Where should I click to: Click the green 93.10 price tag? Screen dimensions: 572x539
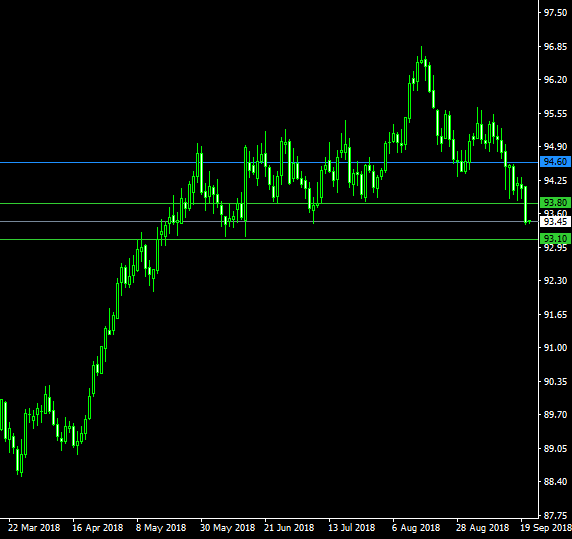pos(555,239)
